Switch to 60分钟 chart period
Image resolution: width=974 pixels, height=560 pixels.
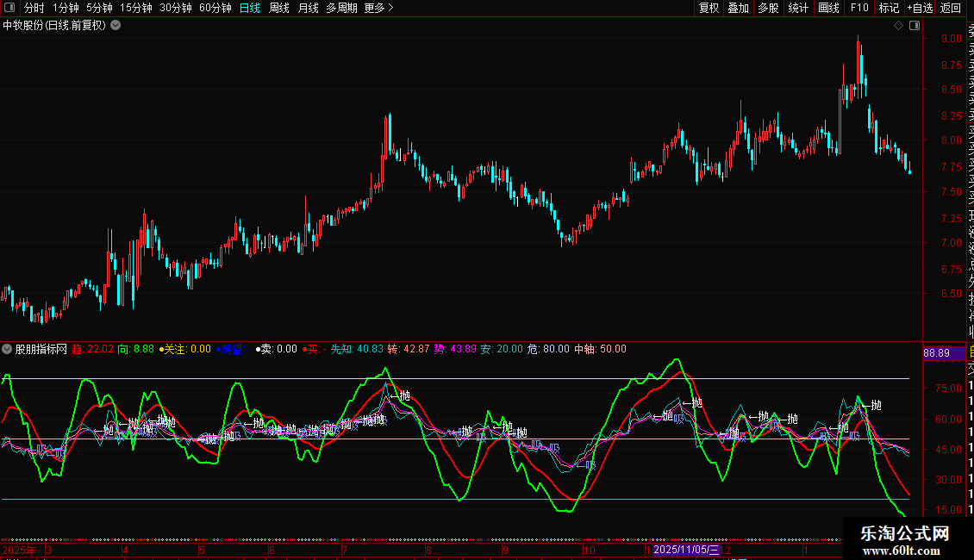click(x=215, y=8)
